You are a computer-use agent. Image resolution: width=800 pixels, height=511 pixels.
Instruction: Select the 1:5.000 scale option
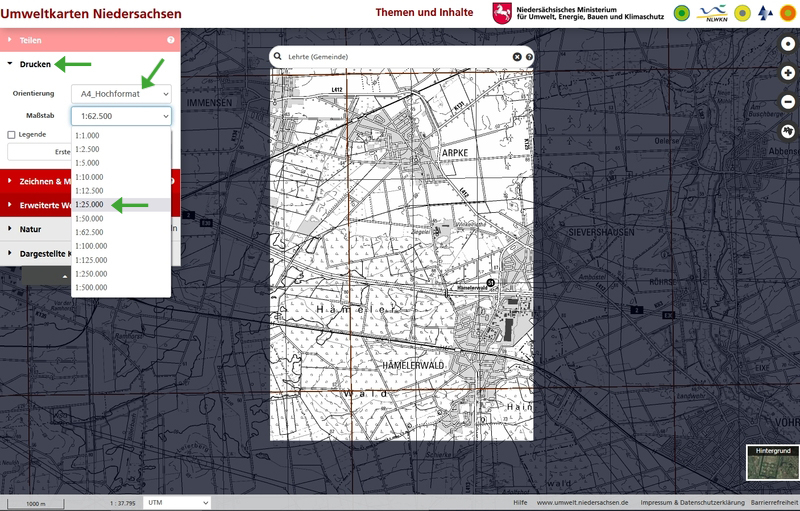click(x=88, y=162)
